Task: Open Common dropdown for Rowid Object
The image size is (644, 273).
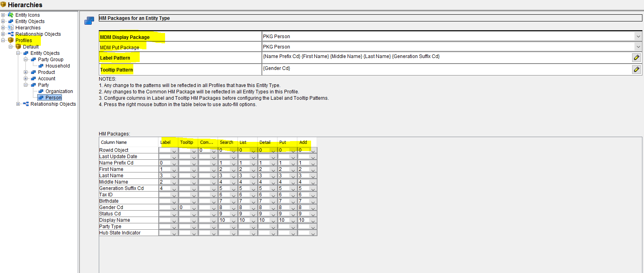Action: pos(214,151)
